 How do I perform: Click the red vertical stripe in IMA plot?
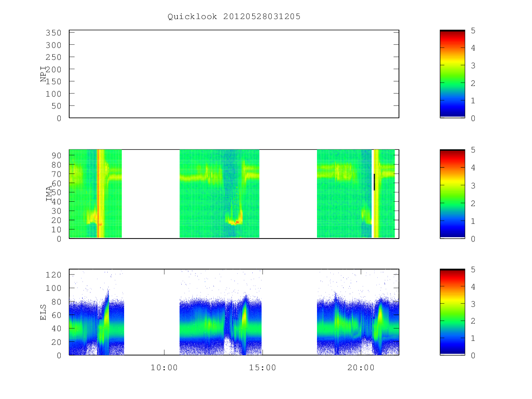pyautogui.click(x=98, y=194)
